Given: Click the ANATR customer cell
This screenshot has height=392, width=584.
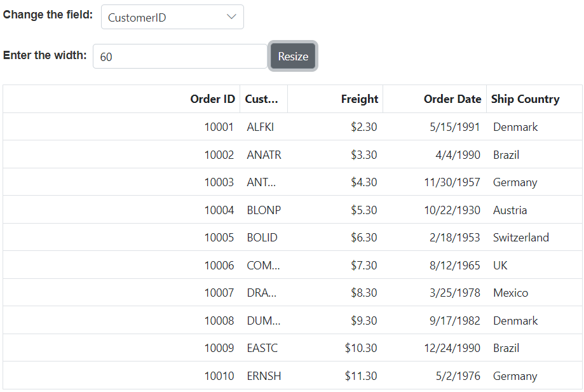Looking at the screenshot, I should tap(264, 155).
